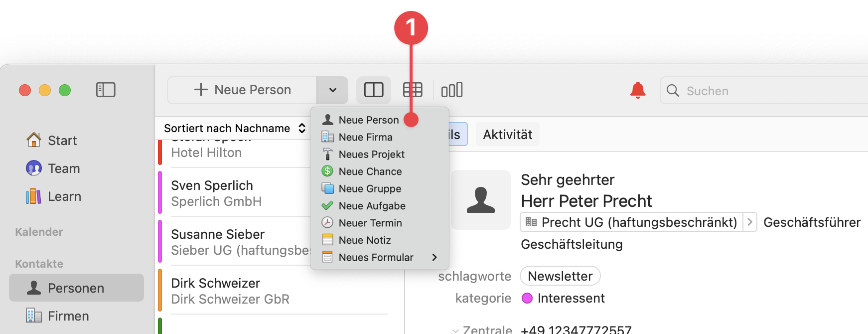
Task: Open the dropdown arrow beside Neue Person
Action: 332,90
